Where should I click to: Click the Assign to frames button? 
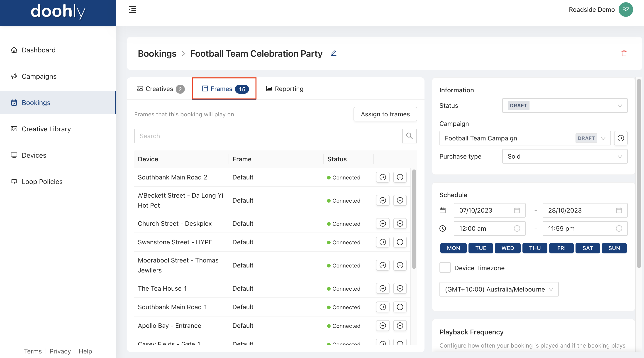click(x=385, y=114)
